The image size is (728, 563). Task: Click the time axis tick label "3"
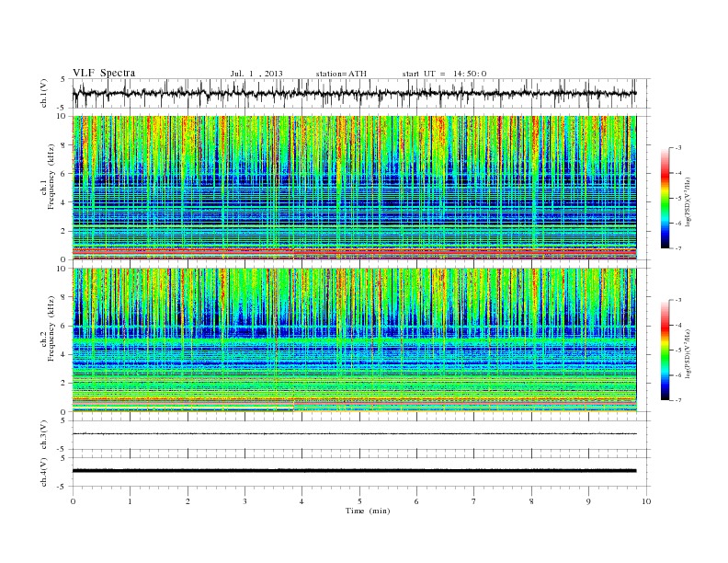click(245, 501)
